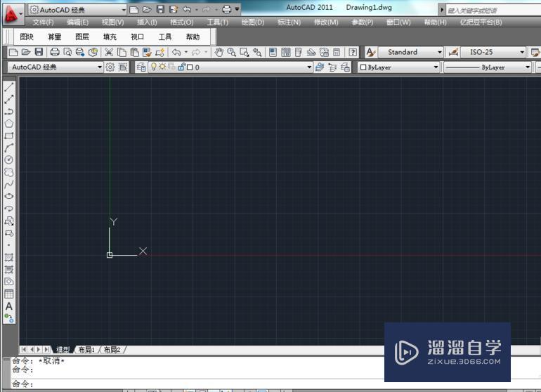Click the 视口 button
Image resolution: width=541 pixels, height=392 pixels.
pos(137,37)
